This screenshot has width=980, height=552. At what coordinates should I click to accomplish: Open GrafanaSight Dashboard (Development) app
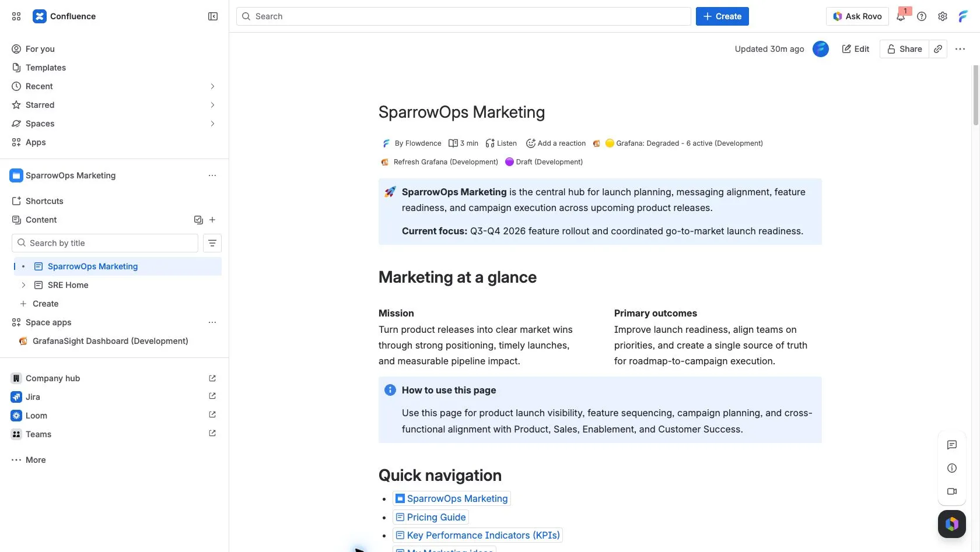tap(110, 341)
